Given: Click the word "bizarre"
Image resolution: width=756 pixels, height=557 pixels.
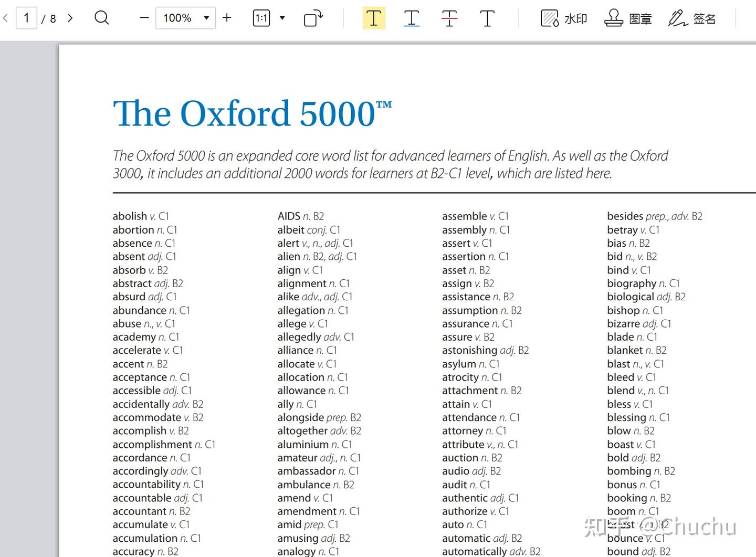Looking at the screenshot, I should pos(624,324).
